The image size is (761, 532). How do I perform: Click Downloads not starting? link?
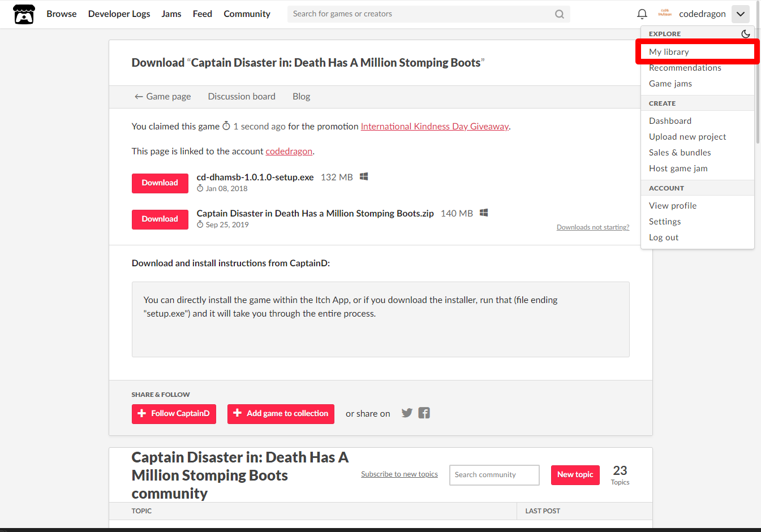[x=593, y=227]
